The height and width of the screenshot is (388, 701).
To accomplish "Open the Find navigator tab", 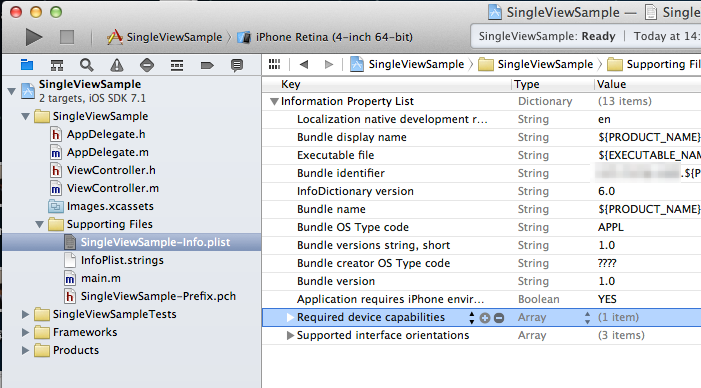I will 87,65.
